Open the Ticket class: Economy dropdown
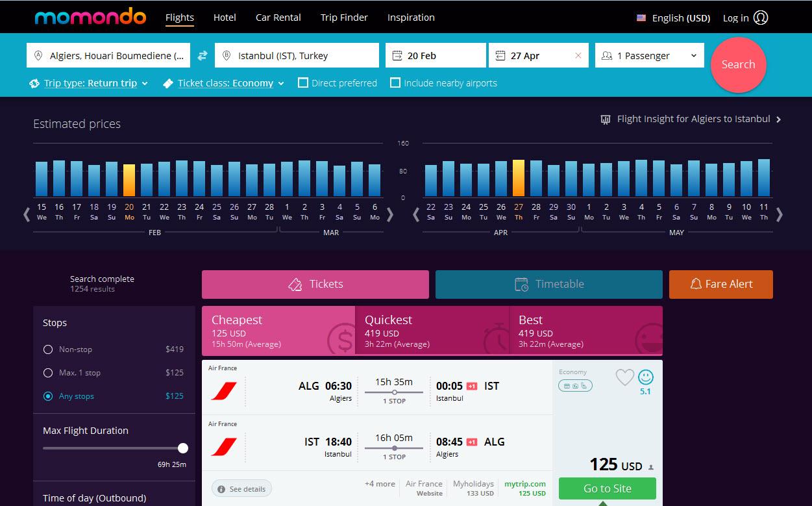Screen dimensions: 812x506 tap(231, 83)
